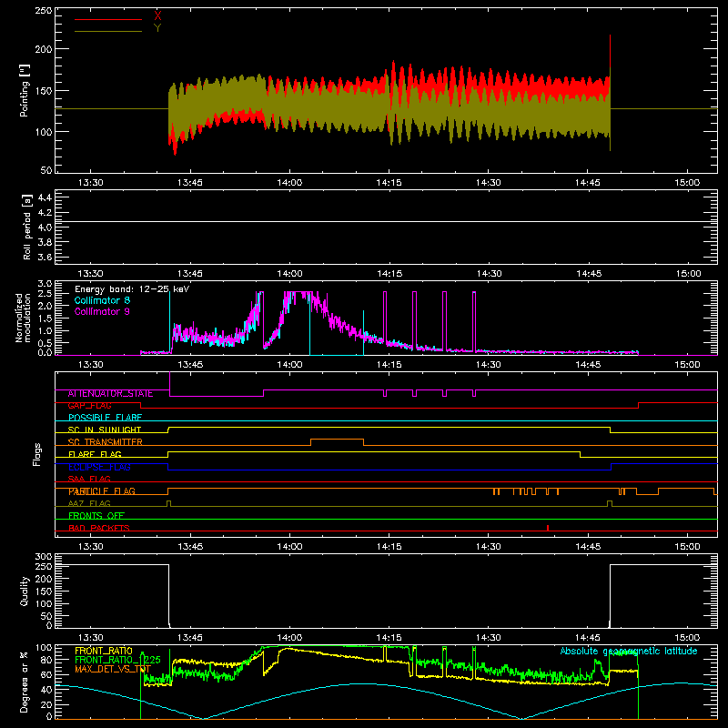Select the green FRONT_RATIO_1225 legend entry
The image size is (728, 728).
(x=117, y=660)
